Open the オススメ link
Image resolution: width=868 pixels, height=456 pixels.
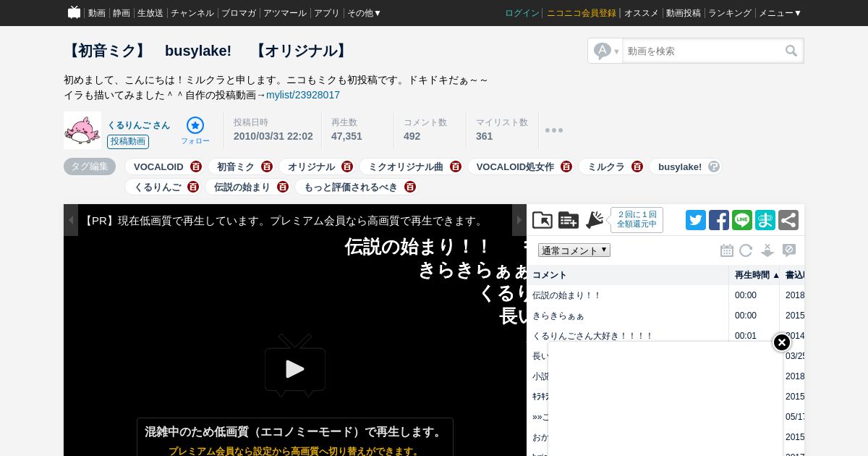pos(642,13)
